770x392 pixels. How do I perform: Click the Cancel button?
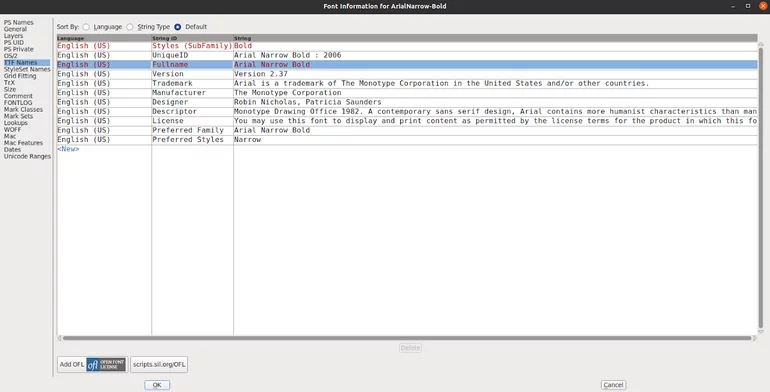click(613, 385)
